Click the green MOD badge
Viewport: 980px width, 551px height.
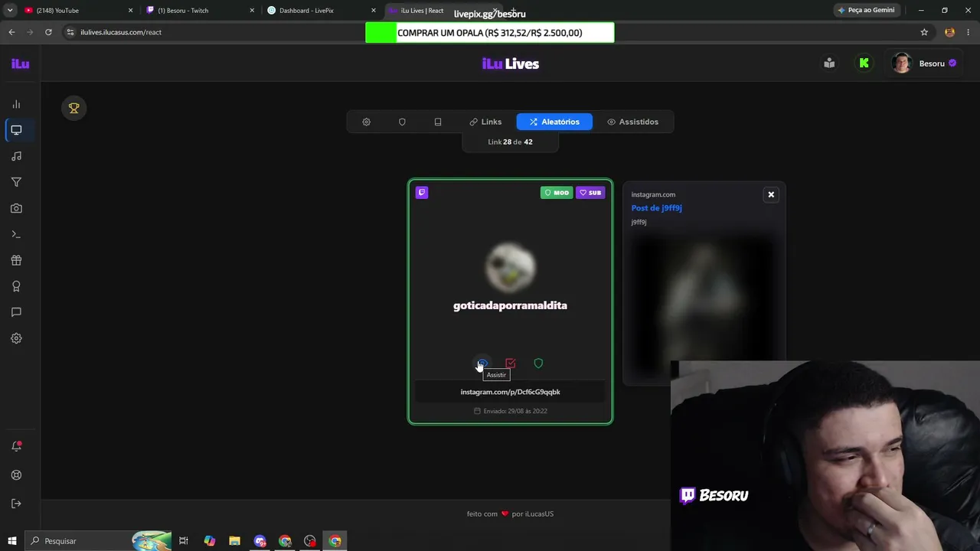(557, 193)
